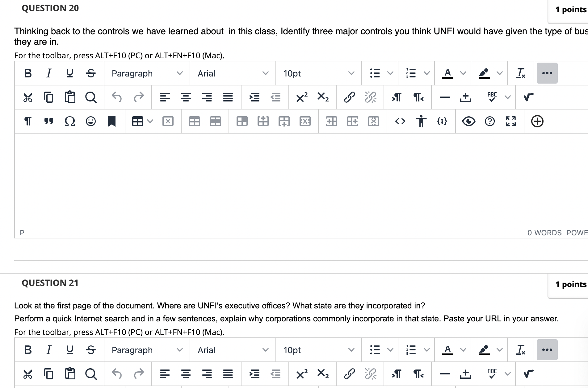The height and width of the screenshot is (388, 588).
Task: Open the text color picker
Action: [448, 73]
